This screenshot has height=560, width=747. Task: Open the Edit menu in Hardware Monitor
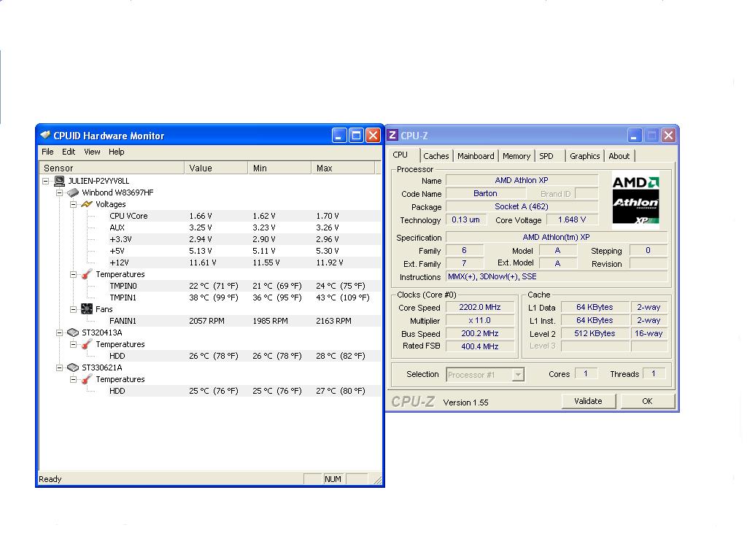tap(69, 152)
